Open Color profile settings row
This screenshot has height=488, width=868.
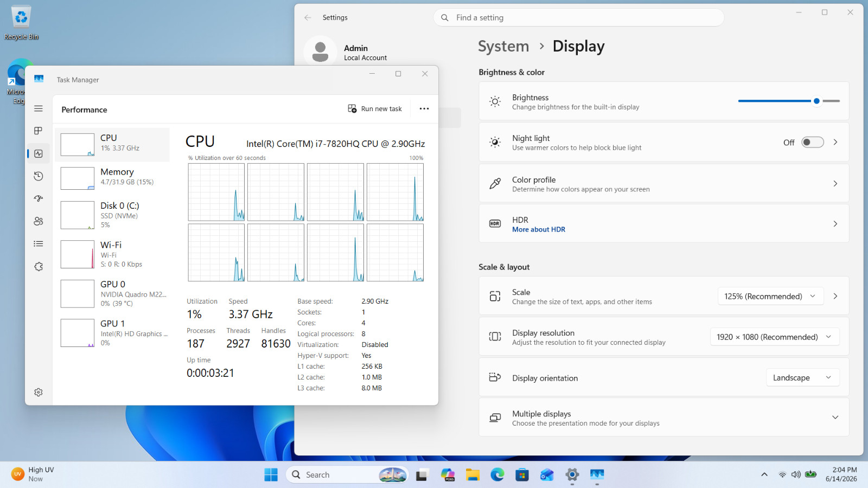click(664, 184)
